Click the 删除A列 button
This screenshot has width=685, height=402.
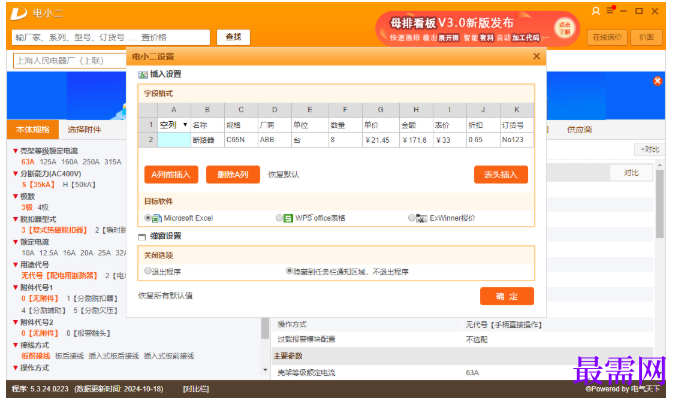(x=233, y=175)
